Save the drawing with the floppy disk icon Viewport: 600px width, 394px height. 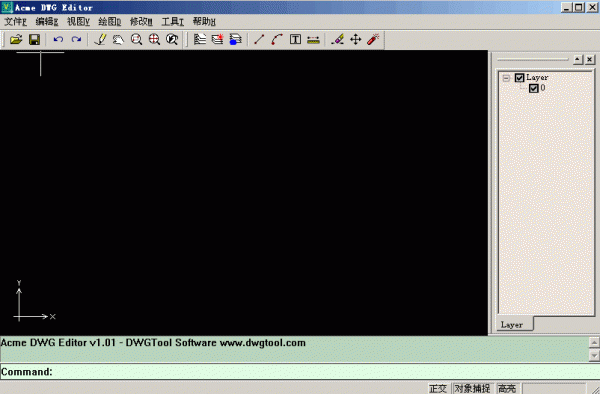coord(34,39)
